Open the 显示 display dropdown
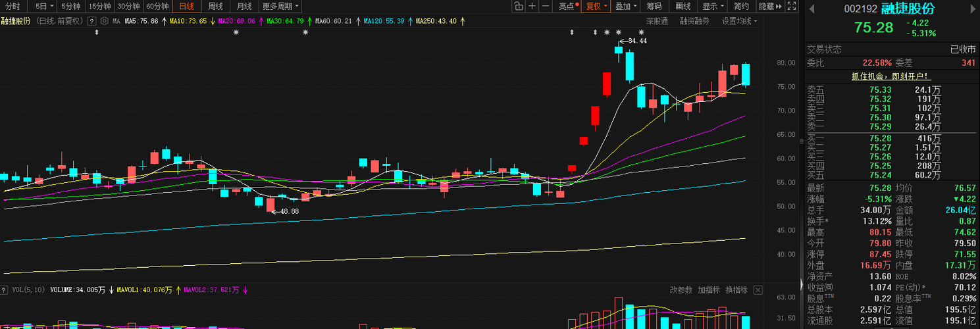 point(713,7)
